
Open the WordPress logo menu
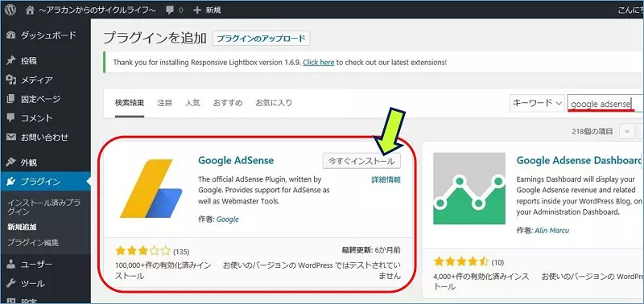coord(10,10)
